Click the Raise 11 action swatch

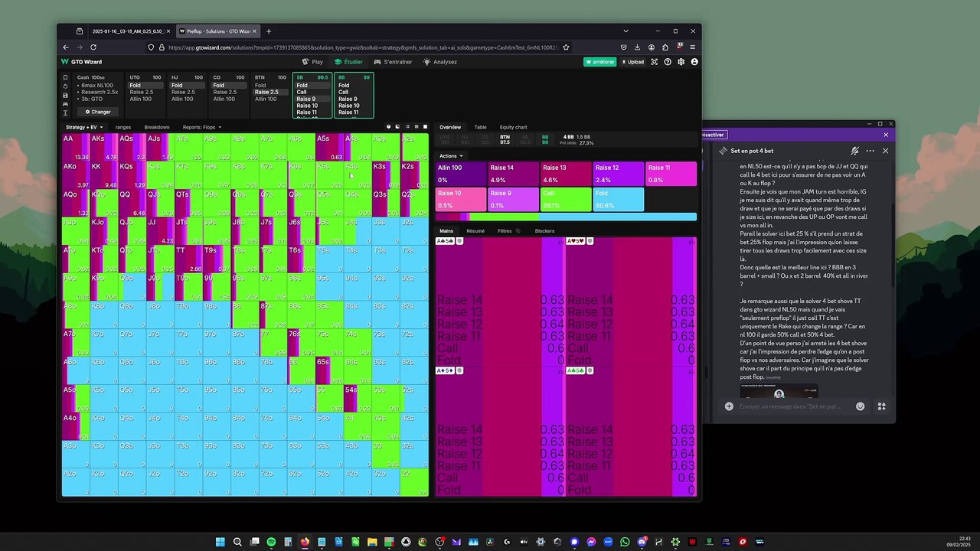[671, 174]
